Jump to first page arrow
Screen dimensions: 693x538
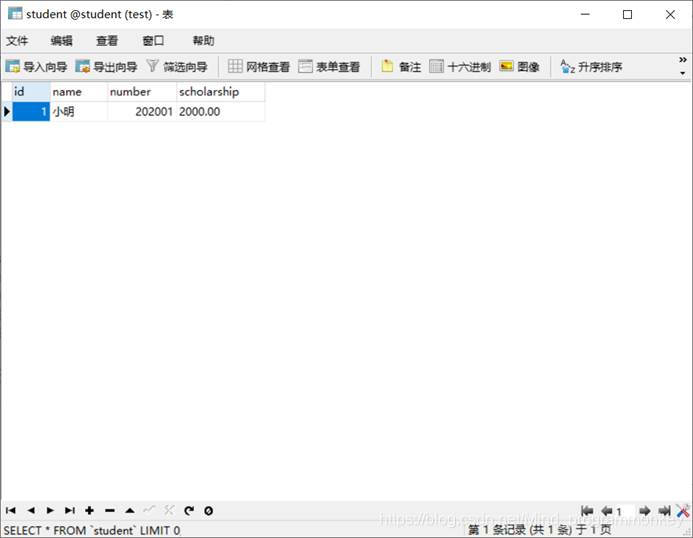587,511
